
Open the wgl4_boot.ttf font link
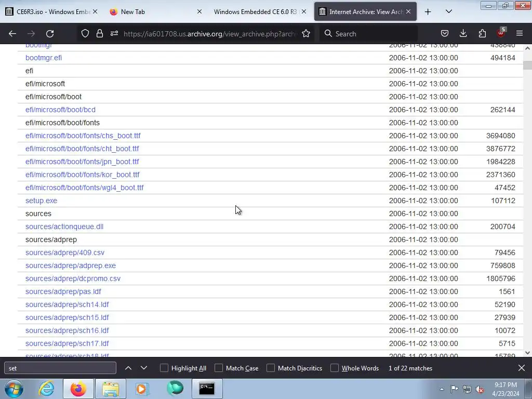pos(85,188)
